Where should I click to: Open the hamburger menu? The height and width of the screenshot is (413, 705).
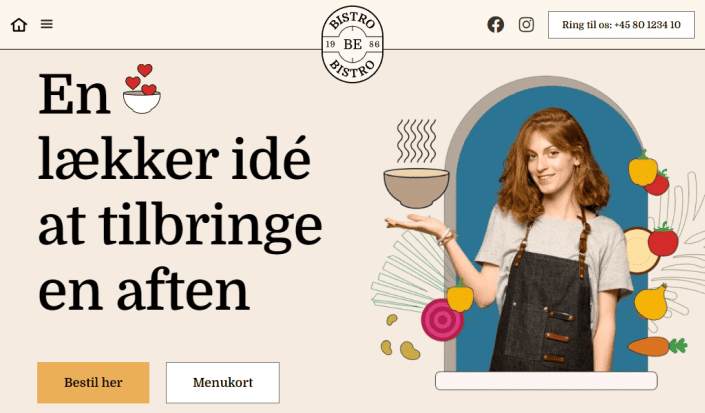pos(47,24)
